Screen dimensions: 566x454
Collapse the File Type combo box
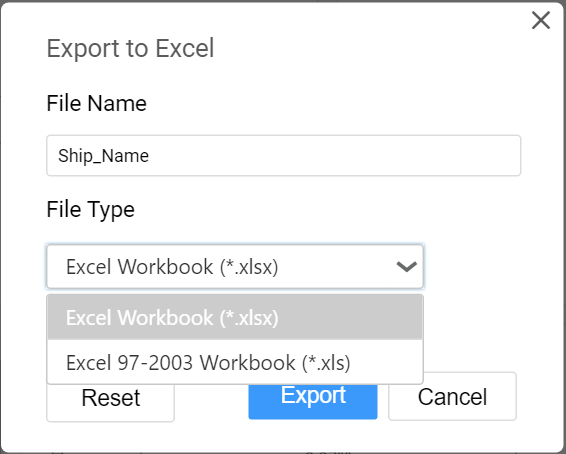click(235, 267)
